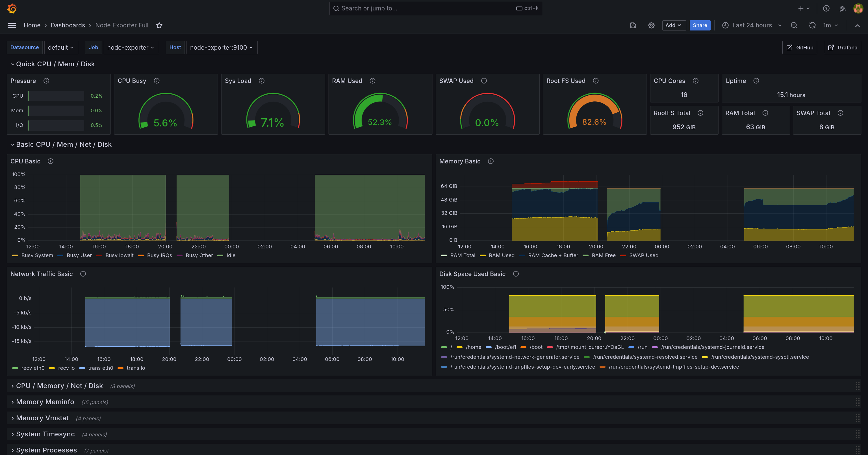Show info for the Uptime panel
868x455 pixels.
[x=756, y=81]
